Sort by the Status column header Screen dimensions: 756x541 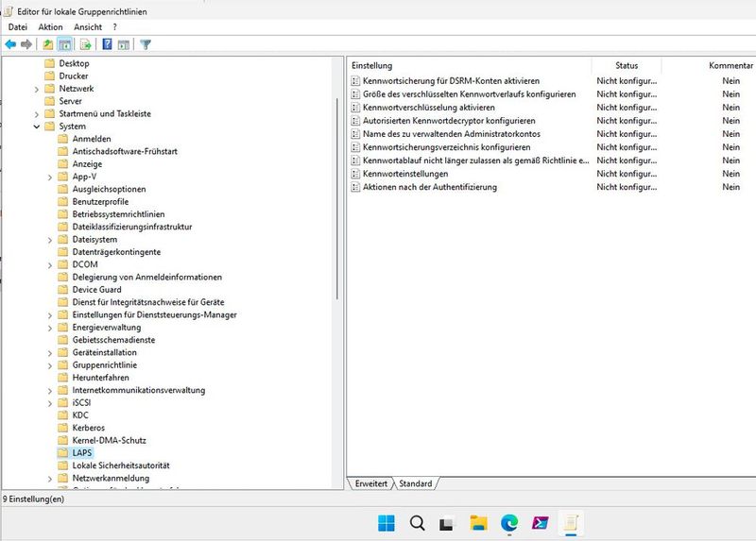(627, 65)
